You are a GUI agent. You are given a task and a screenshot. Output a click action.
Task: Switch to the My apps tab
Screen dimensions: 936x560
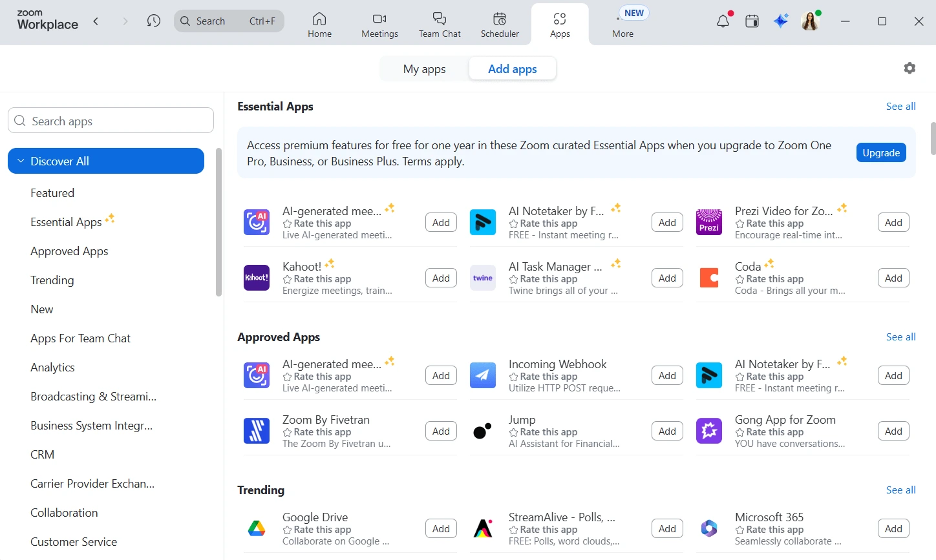click(x=424, y=68)
